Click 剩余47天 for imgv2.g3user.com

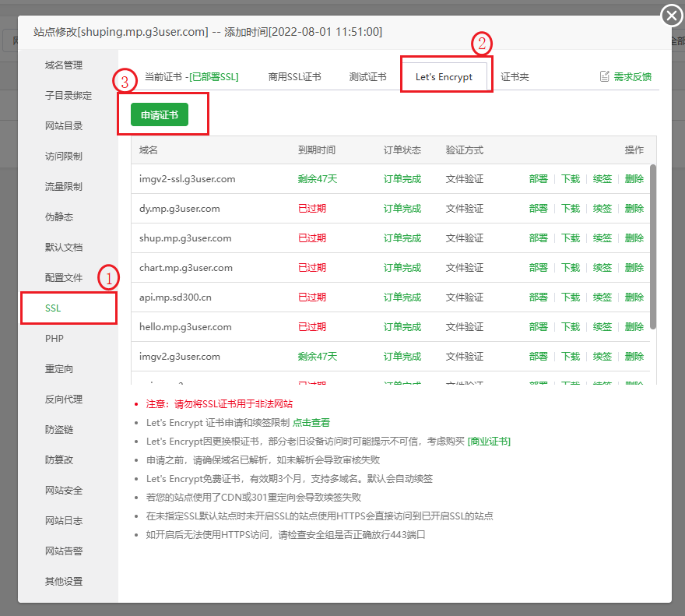coord(318,357)
